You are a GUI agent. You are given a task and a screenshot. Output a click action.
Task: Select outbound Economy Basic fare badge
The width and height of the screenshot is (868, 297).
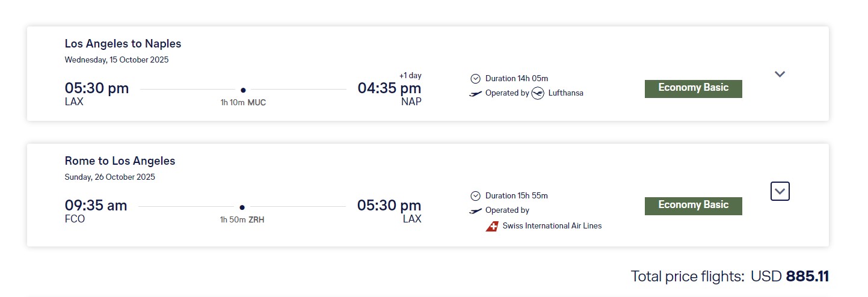click(x=694, y=88)
